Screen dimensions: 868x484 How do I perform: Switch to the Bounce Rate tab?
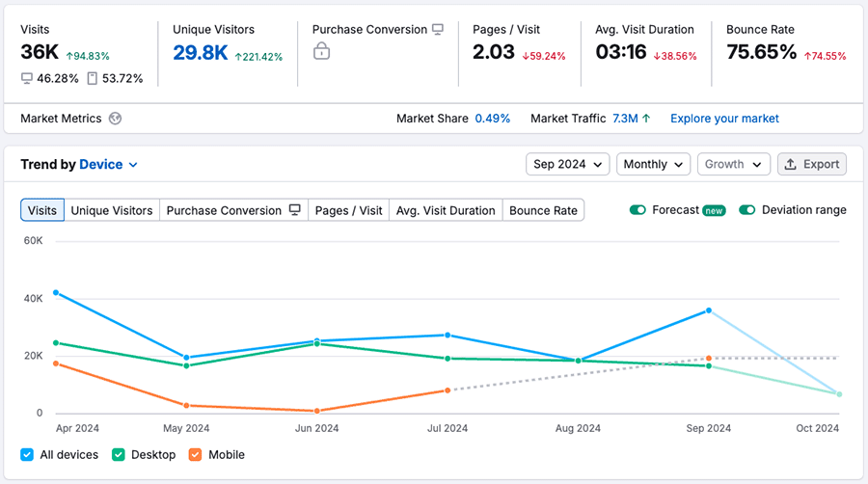(543, 210)
